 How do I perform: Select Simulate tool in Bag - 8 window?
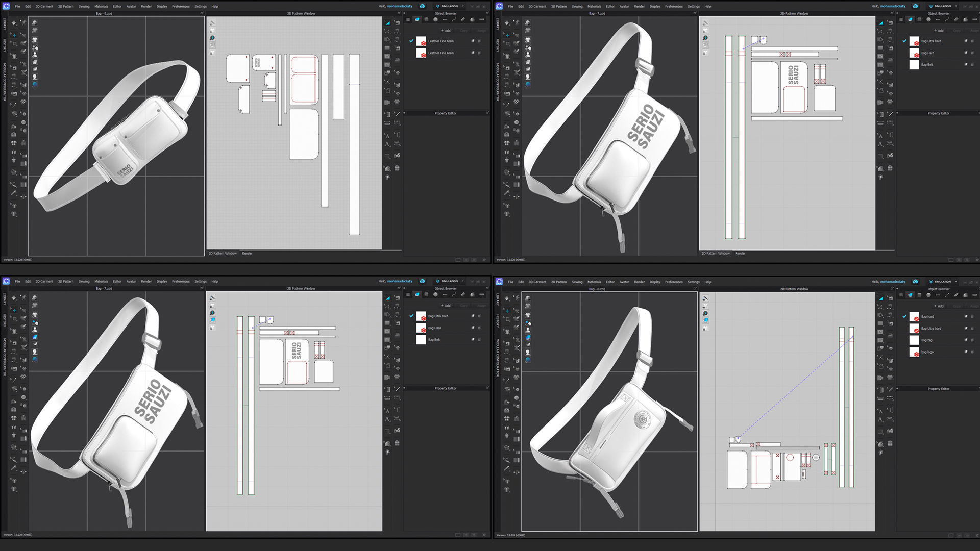click(x=507, y=298)
